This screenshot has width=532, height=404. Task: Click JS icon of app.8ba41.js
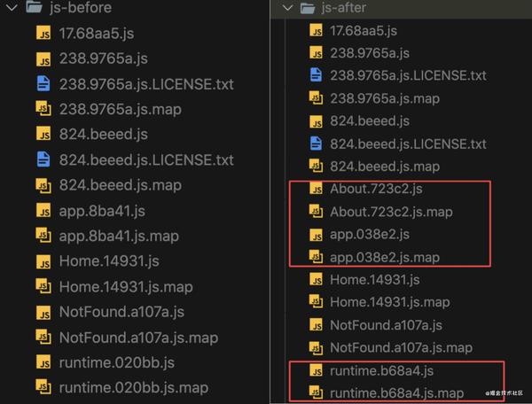click(43, 211)
